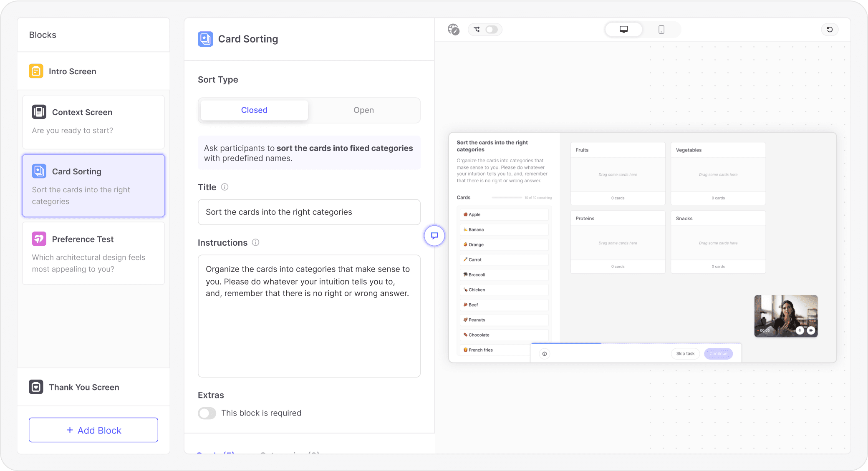Select the Preference Test block
The height and width of the screenshot is (471, 868).
93,253
